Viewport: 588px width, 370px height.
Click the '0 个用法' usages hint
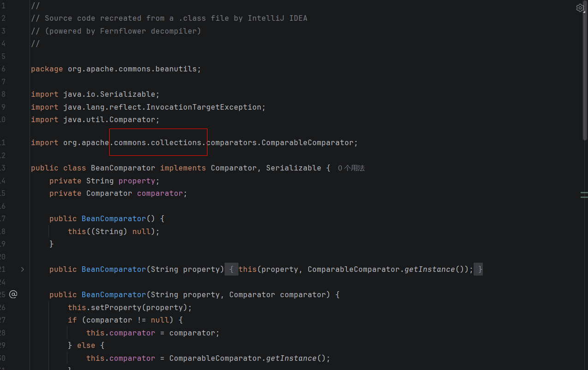351,168
